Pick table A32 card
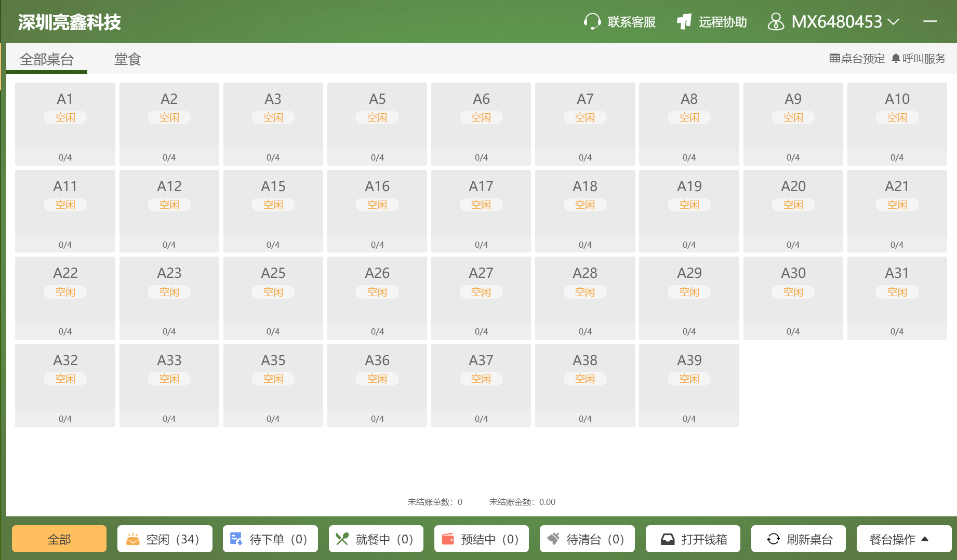This screenshot has width=957, height=560. (x=65, y=385)
